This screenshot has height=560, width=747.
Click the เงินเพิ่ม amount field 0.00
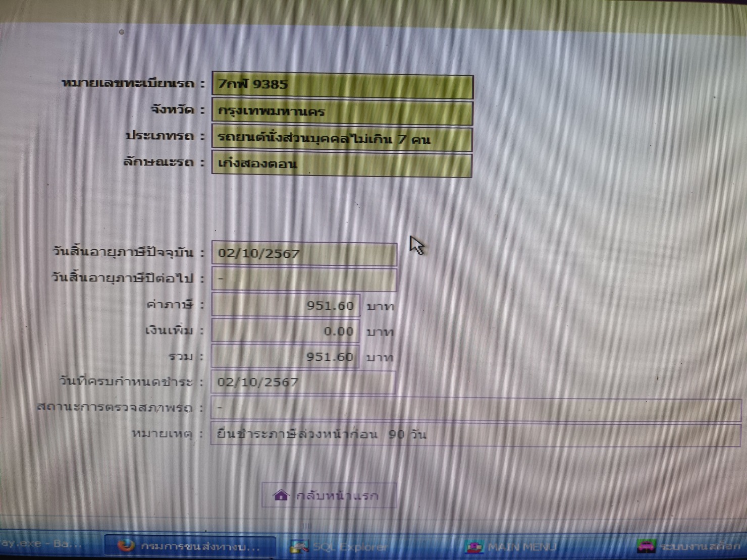coord(286,331)
